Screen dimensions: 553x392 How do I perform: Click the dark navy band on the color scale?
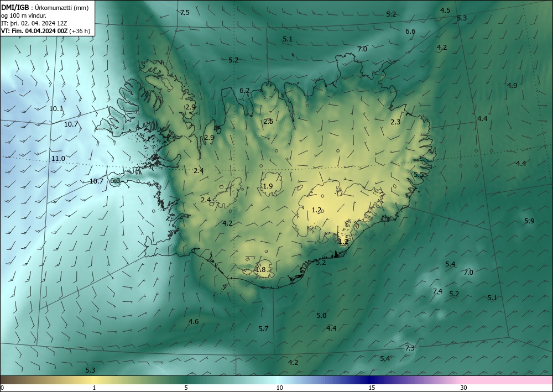tap(369, 380)
